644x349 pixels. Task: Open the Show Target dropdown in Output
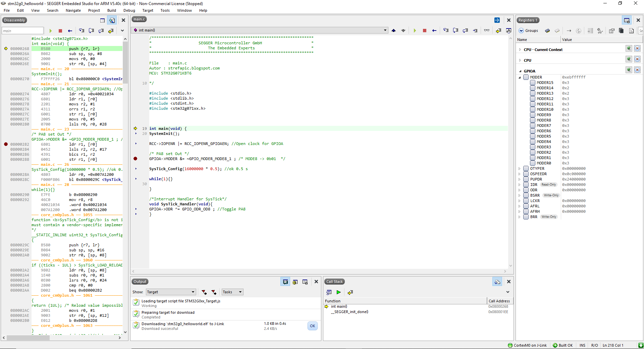[x=171, y=292]
